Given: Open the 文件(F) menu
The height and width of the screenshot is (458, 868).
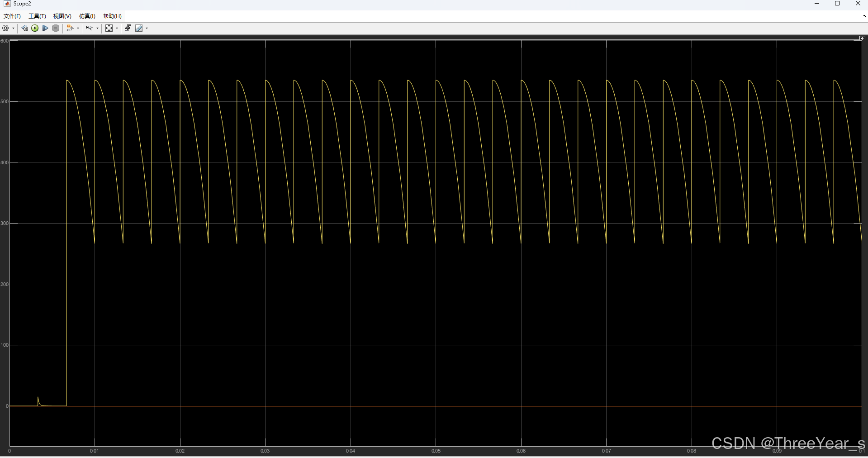Looking at the screenshot, I should click(x=12, y=16).
